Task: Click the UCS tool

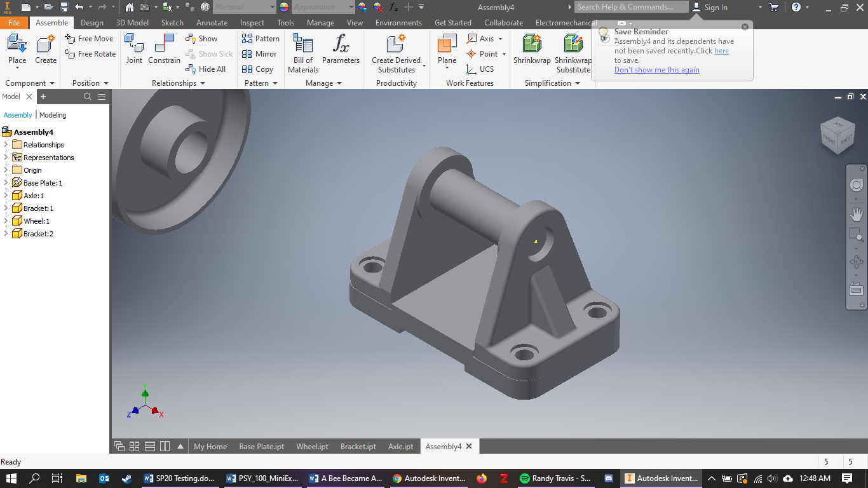Action: click(480, 69)
